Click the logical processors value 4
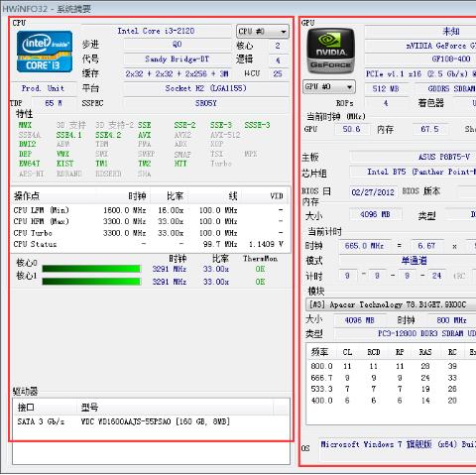Screen dimensions: 476x475 pos(278,60)
